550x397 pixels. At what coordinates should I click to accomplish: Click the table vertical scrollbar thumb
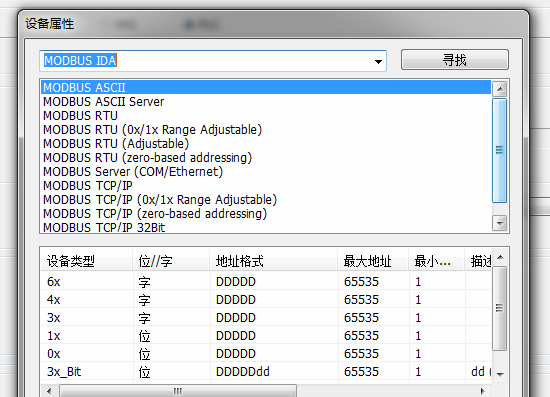[x=500, y=308]
